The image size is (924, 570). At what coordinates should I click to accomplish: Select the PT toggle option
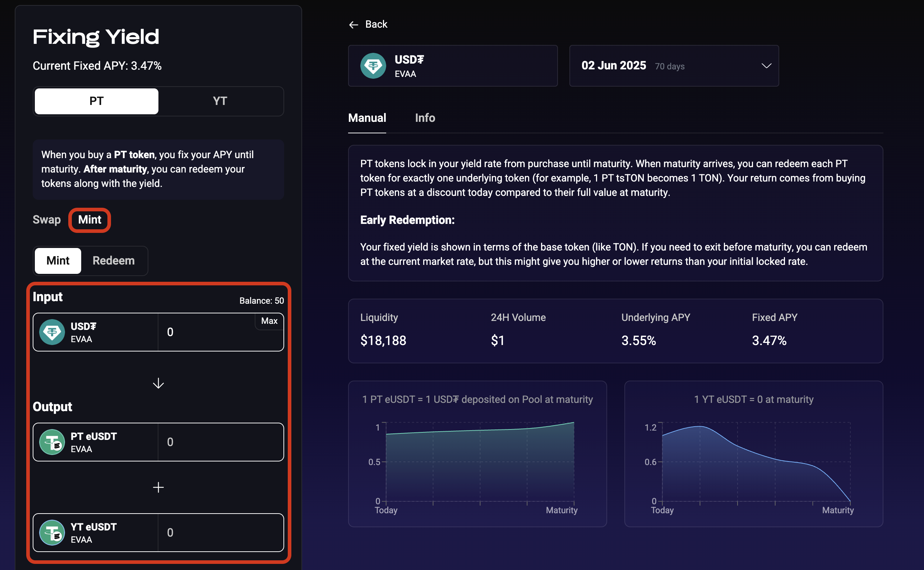tap(97, 101)
